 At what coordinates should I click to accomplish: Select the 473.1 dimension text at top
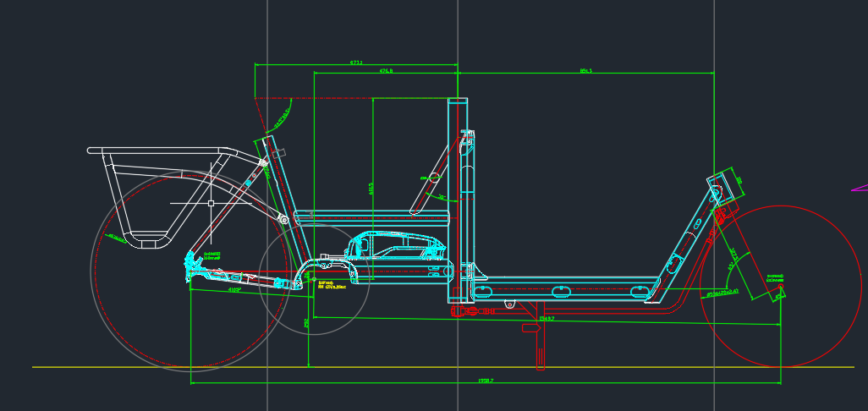[356, 62]
